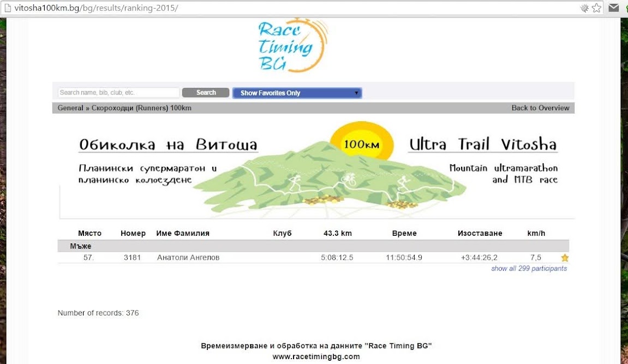This screenshot has width=628, height=364.
Task: Click the Search button
Action: [x=206, y=93]
